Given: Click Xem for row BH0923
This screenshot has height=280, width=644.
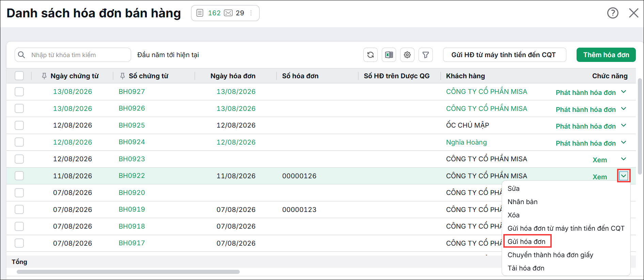Looking at the screenshot, I should coord(600,160).
